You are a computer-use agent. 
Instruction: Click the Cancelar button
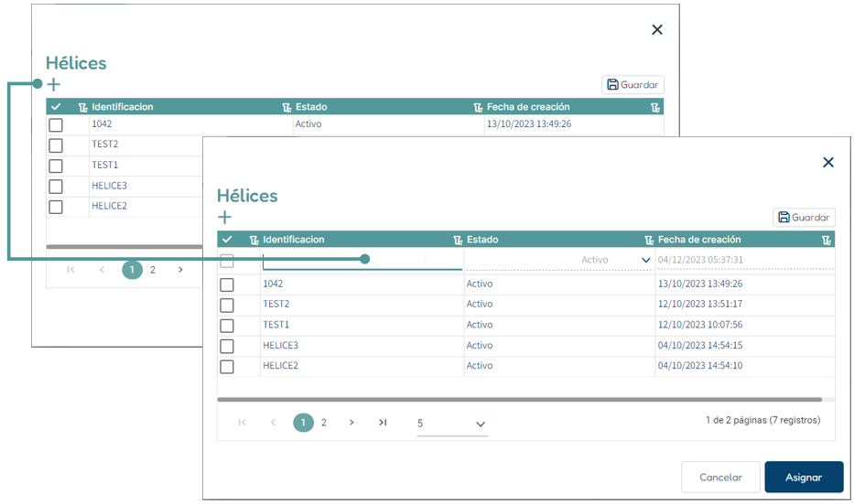click(x=720, y=477)
